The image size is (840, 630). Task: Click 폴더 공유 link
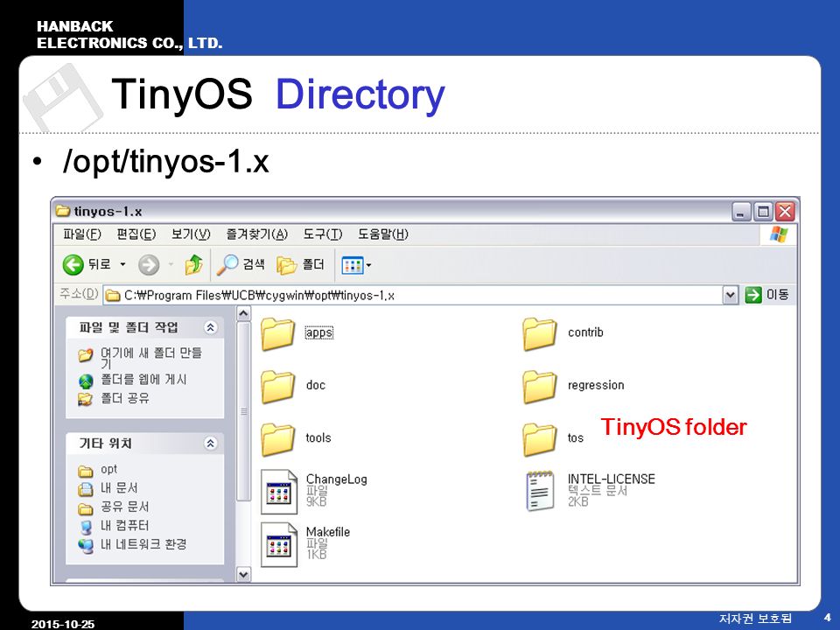point(125,399)
